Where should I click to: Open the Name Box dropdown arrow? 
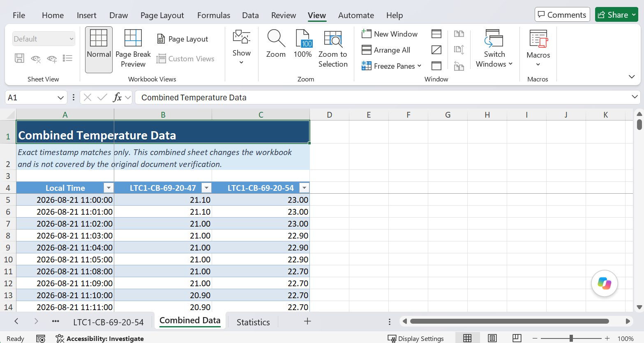coord(61,97)
